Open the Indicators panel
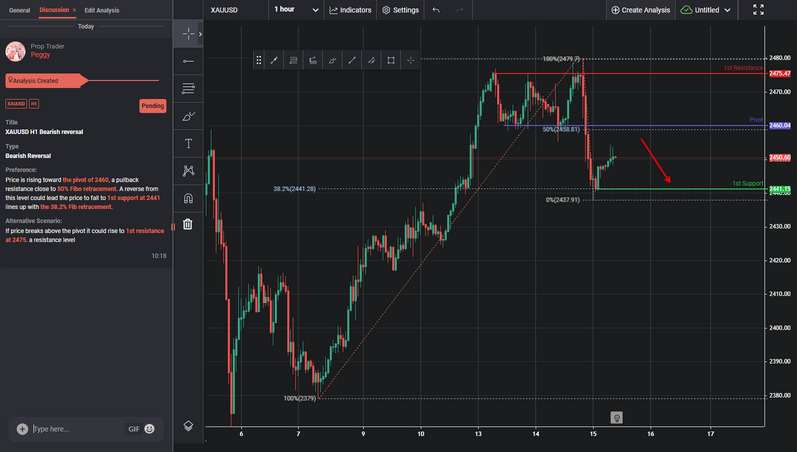The width and height of the screenshot is (798, 452). click(x=350, y=10)
